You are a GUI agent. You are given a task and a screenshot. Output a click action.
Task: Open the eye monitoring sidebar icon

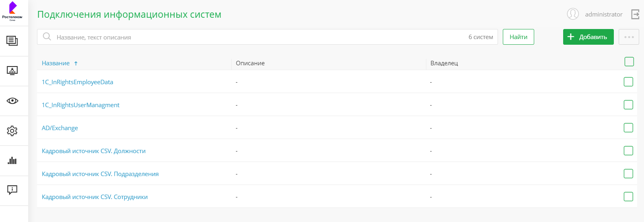[x=12, y=101]
